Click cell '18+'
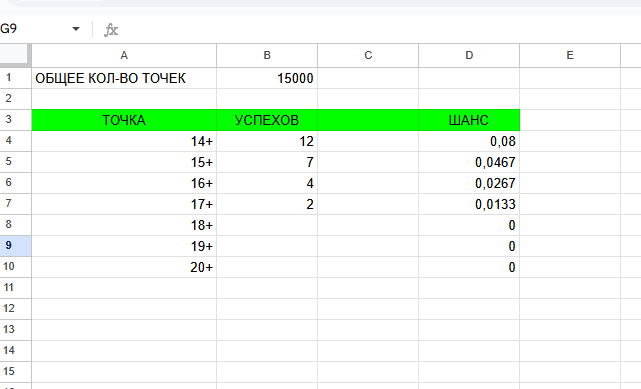 click(x=124, y=225)
